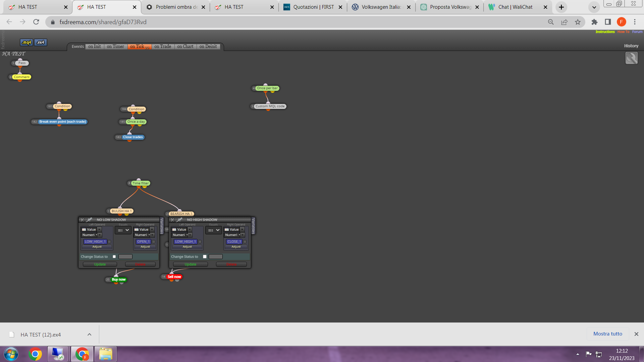Click Update in NO LOW SHADOW panel

tap(100, 264)
